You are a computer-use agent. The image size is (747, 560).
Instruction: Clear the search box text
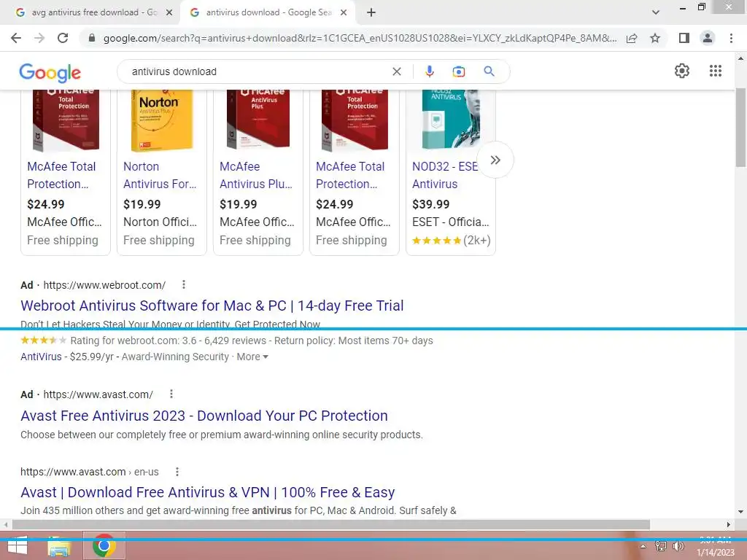tap(396, 71)
